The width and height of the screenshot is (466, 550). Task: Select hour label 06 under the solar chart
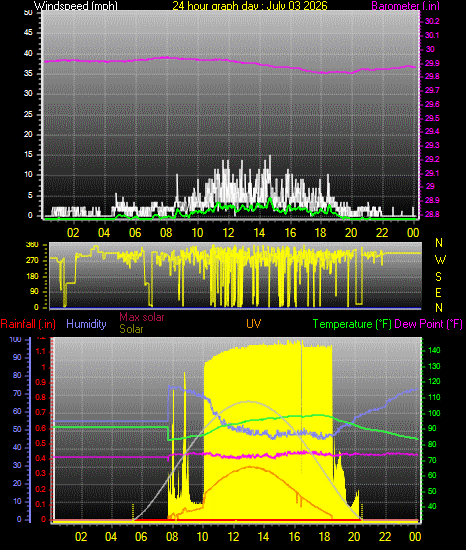pyautogui.click(x=141, y=537)
